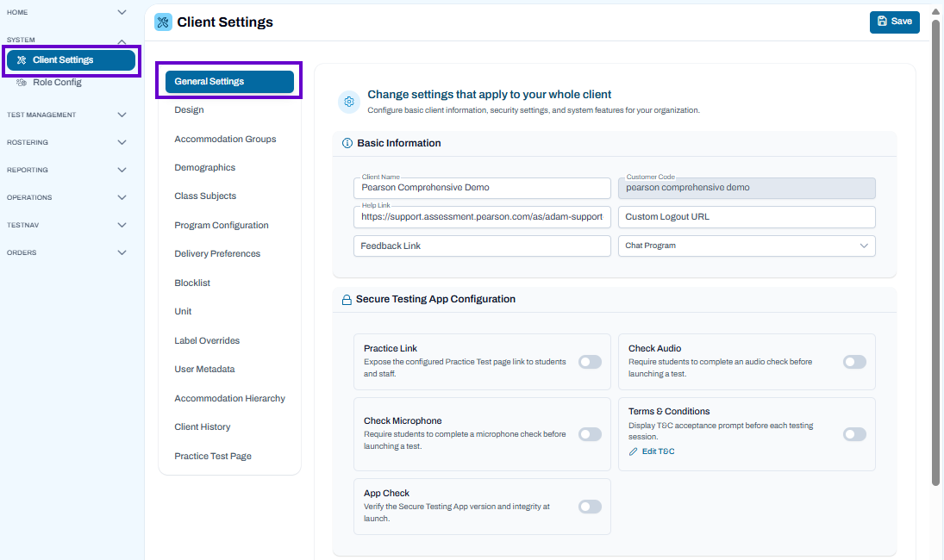Select Class Subjects in settings menu

[205, 196]
